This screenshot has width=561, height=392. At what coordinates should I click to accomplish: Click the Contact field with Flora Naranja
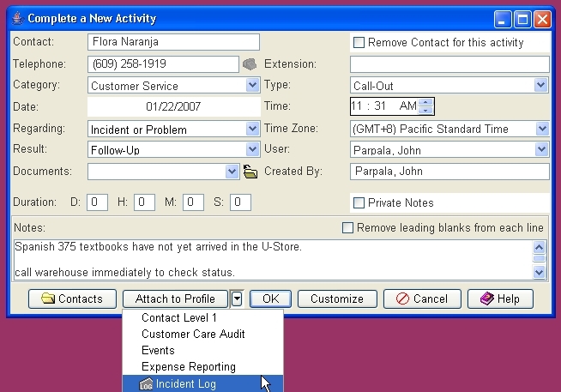pyautogui.click(x=173, y=42)
